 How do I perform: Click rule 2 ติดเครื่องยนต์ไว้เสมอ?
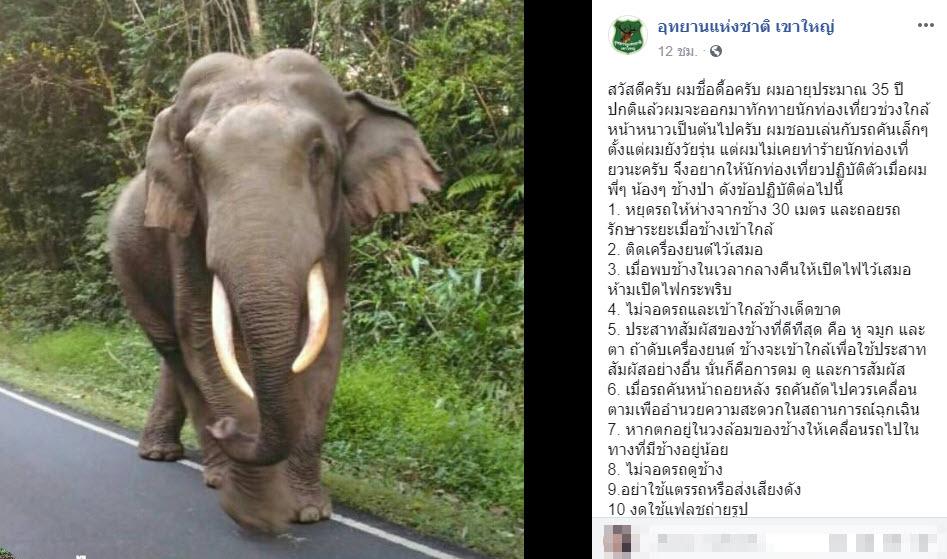[x=685, y=249]
